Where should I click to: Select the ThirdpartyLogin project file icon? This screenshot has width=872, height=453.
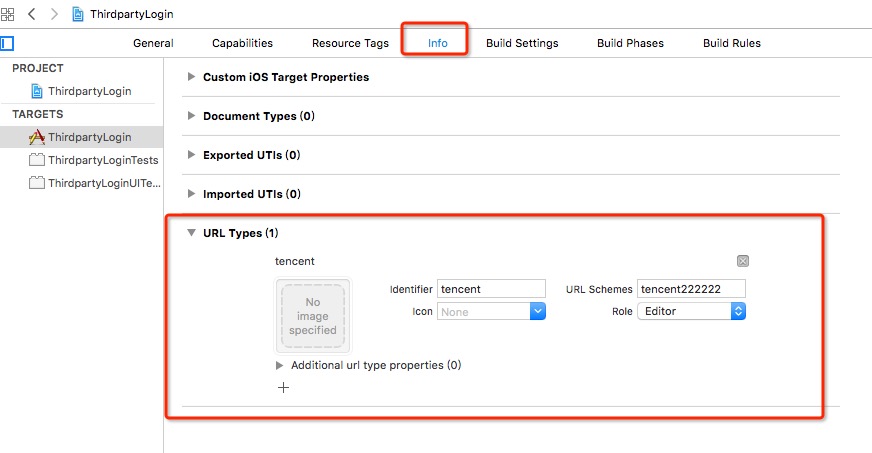[37, 91]
